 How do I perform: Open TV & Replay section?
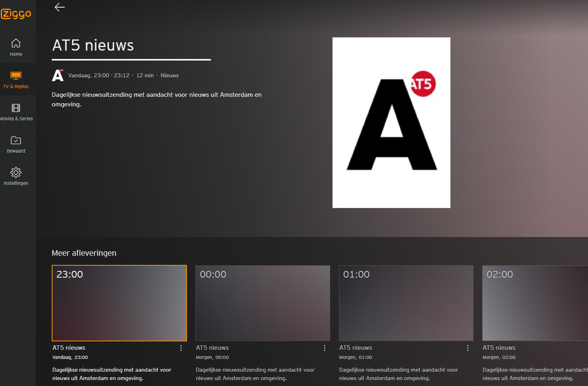(16, 80)
